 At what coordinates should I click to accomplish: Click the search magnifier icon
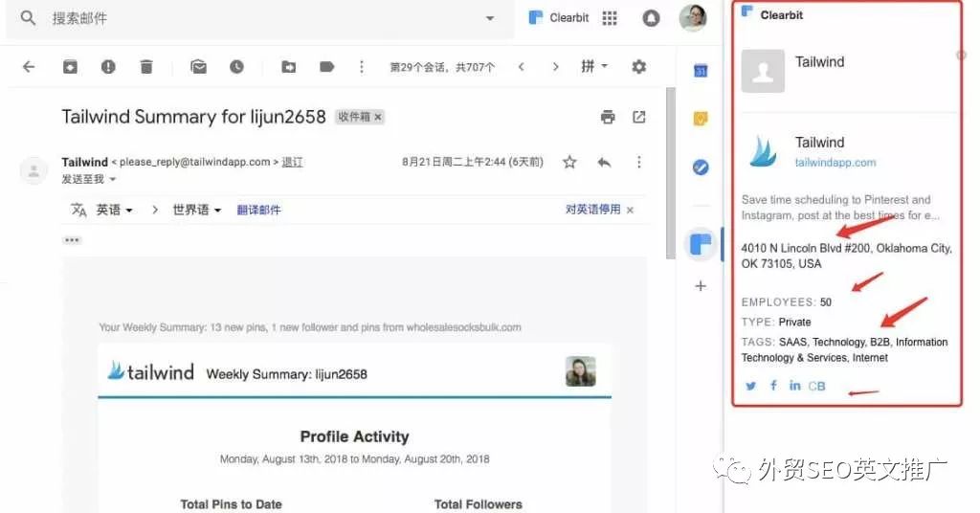(28, 17)
